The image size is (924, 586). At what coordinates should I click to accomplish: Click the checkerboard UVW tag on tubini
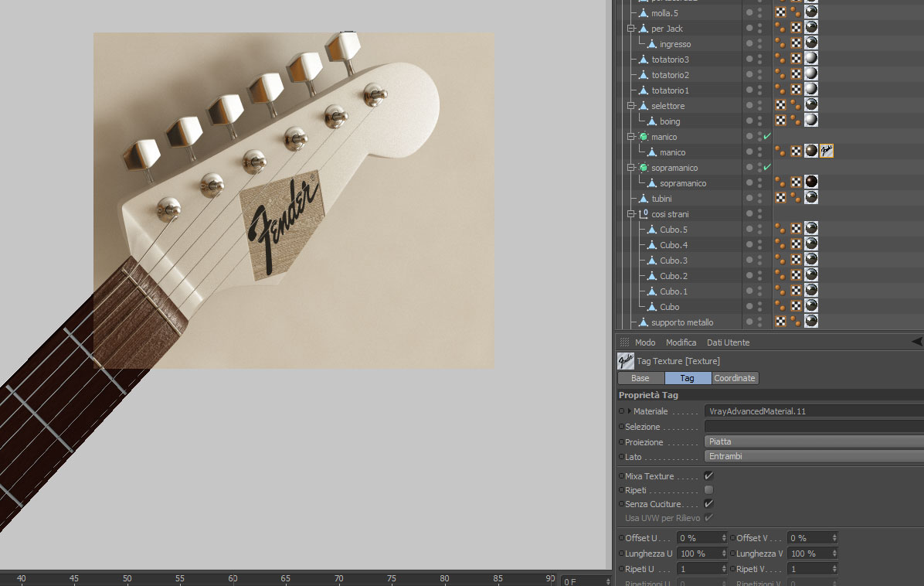[781, 197]
